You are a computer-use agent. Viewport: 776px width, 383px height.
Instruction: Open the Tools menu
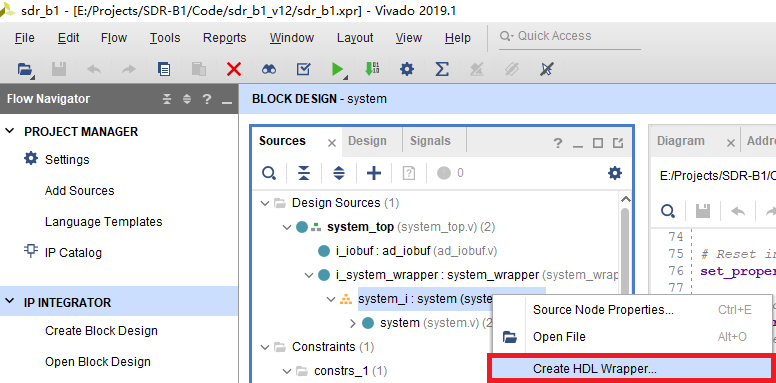pyautogui.click(x=165, y=38)
